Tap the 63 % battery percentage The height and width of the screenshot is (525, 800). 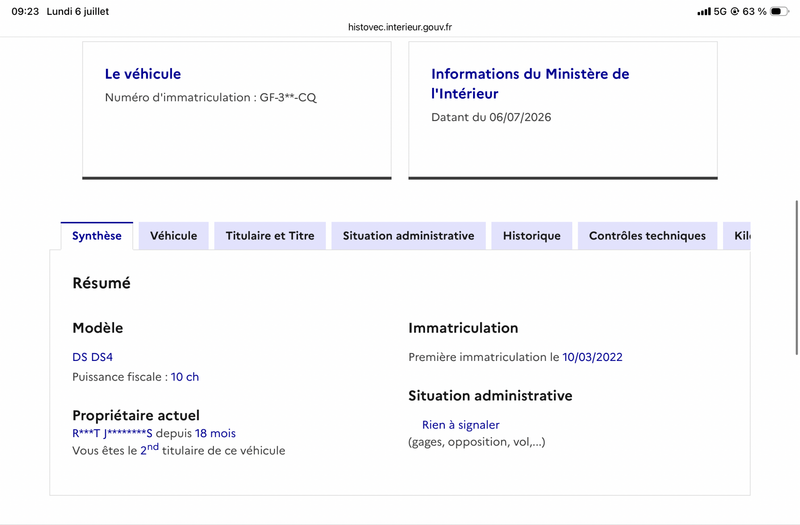coord(755,11)
